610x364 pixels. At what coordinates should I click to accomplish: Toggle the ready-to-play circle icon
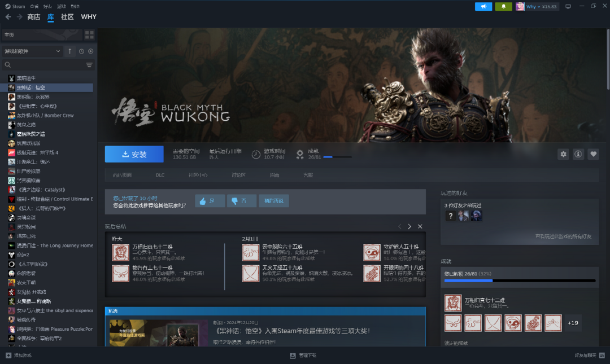90,51
